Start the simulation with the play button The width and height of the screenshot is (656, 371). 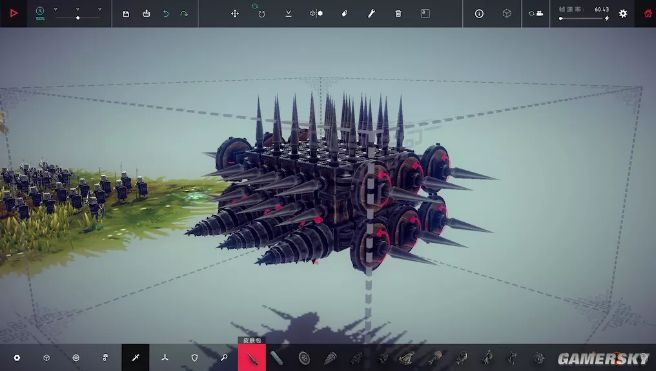pos(13,13)
